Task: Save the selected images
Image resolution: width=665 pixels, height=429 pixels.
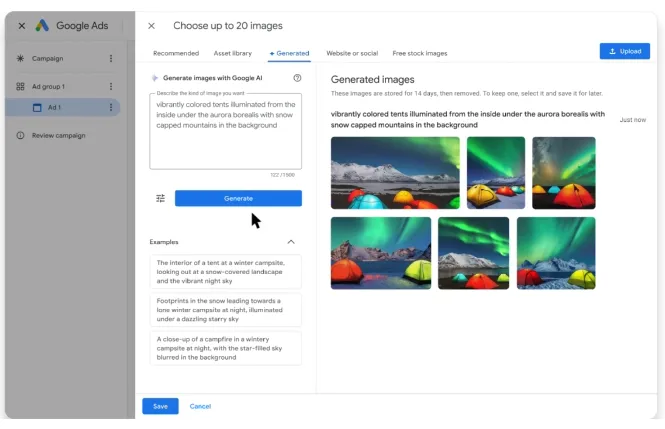Action: point(160,406)
